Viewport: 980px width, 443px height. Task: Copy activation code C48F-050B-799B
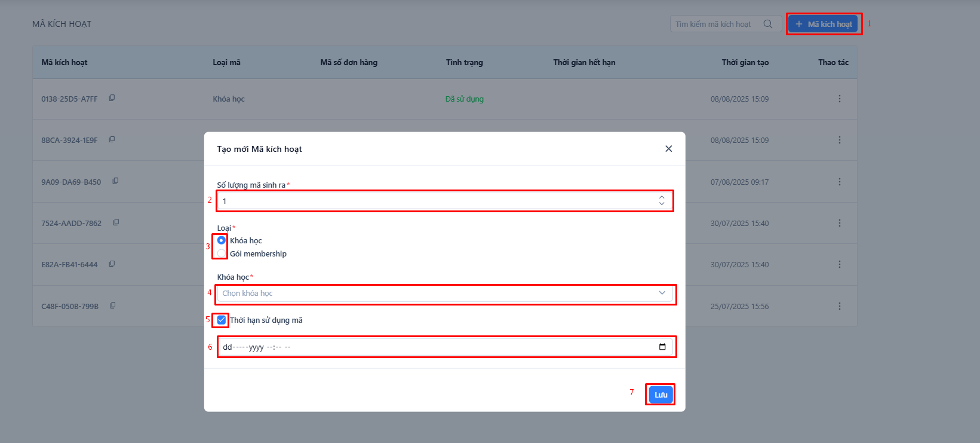(113, 305)
